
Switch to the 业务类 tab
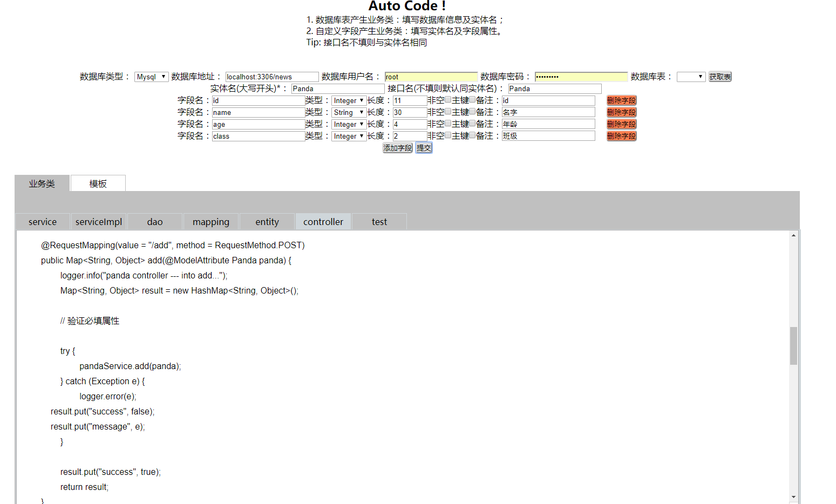tap(42, 183)
